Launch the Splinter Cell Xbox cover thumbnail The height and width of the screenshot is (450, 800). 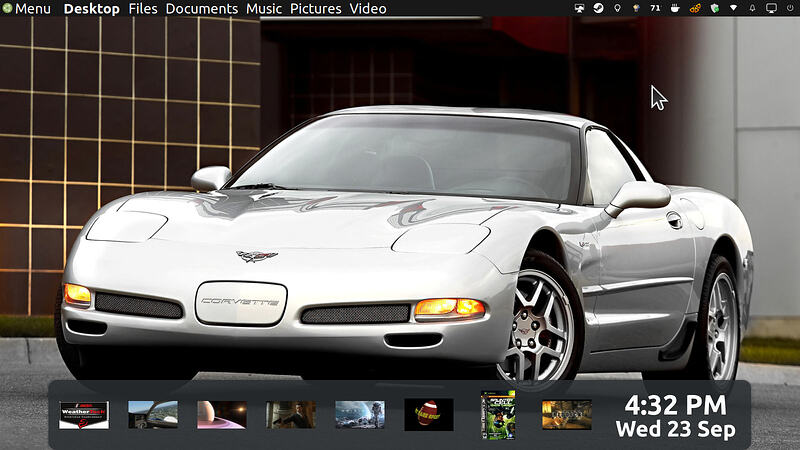tap(498, 415)
